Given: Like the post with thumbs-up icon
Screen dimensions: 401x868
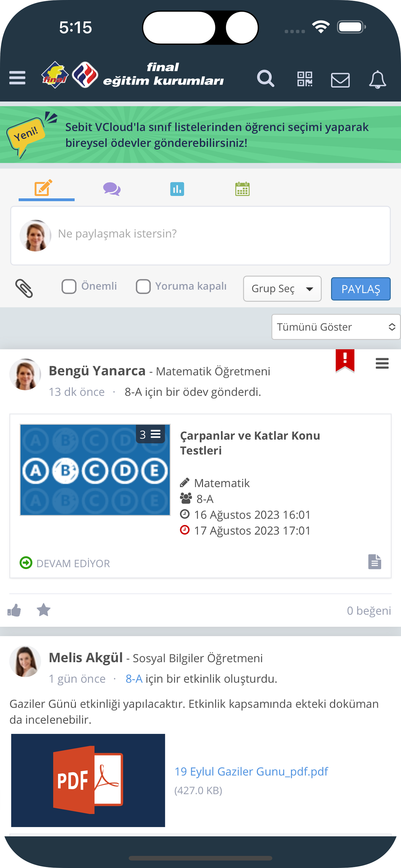Looking at the screenshot, I should click(14, 610).
